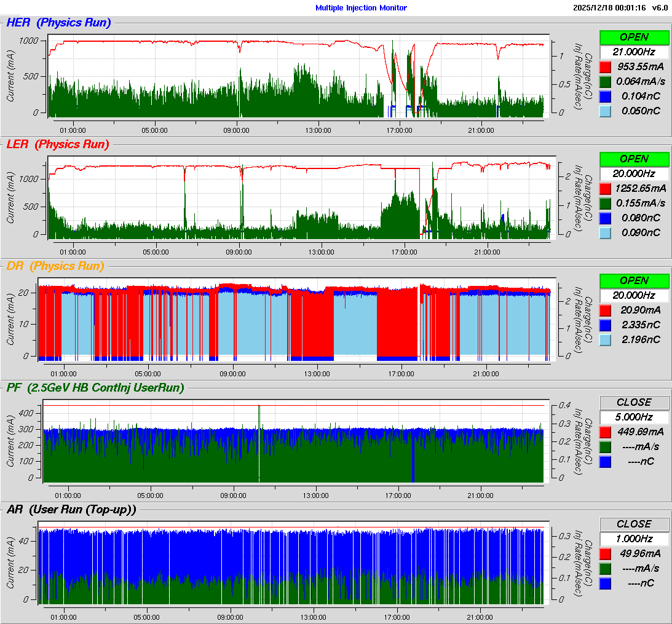Click the LER light blue charge swatch

[x=605, y=233]
